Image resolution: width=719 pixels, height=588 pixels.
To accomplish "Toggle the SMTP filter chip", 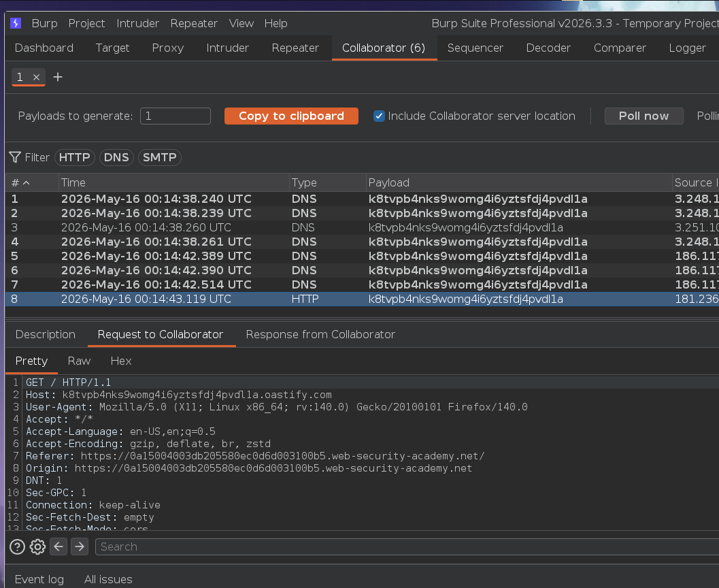I will point(160,157).
